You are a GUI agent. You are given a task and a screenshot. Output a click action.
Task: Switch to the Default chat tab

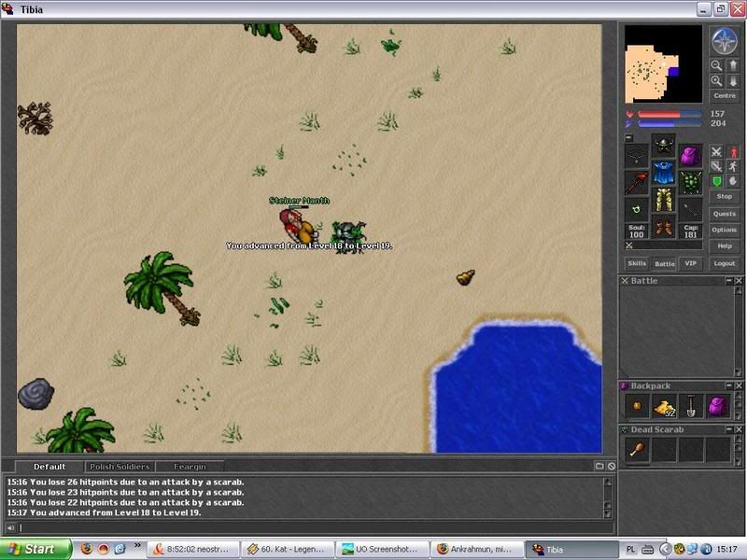(x=49, y=467)
